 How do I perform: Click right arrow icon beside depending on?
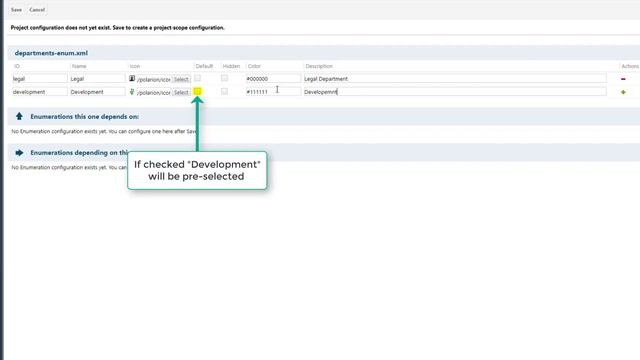19,153
